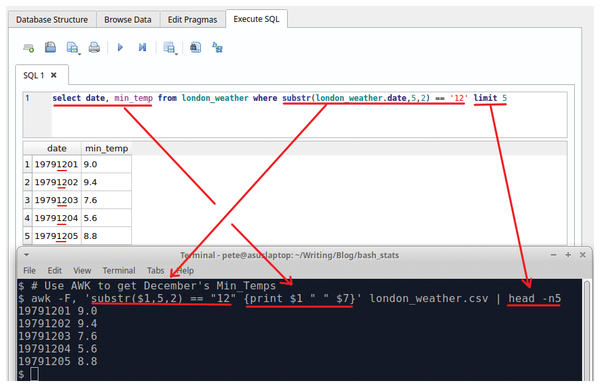Open the Terminal menu in terminal window
Image resolution: width=600 pixels, height=387 pixels.
(119, 271)
